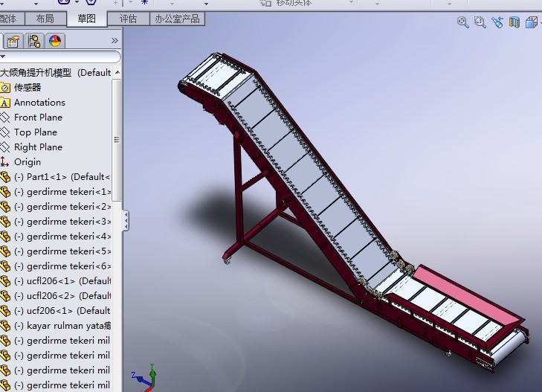Open the View Orientation cube icon
The width and height of the screenshot is (542, 392).
(x=532, y=23)
